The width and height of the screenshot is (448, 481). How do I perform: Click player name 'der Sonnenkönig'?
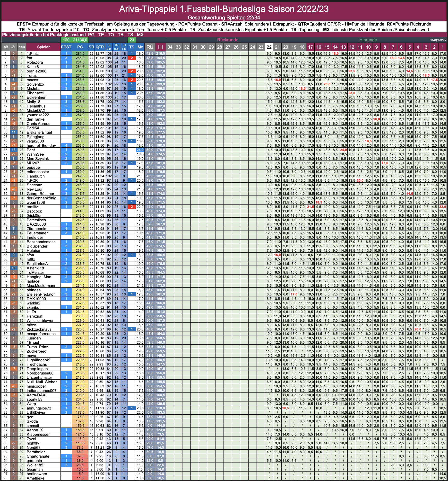(x=41, y=198)
